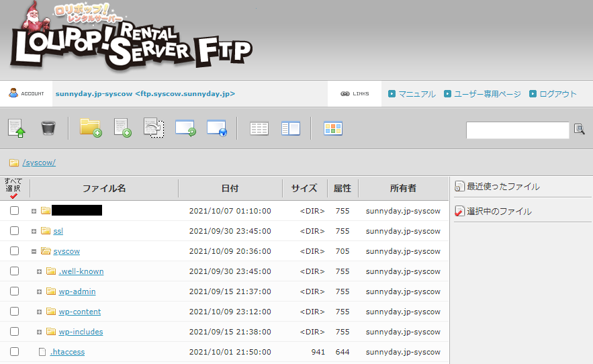593x364 pixels.
Task: Expand the wp-admin folder node
Action: point(39,291)
